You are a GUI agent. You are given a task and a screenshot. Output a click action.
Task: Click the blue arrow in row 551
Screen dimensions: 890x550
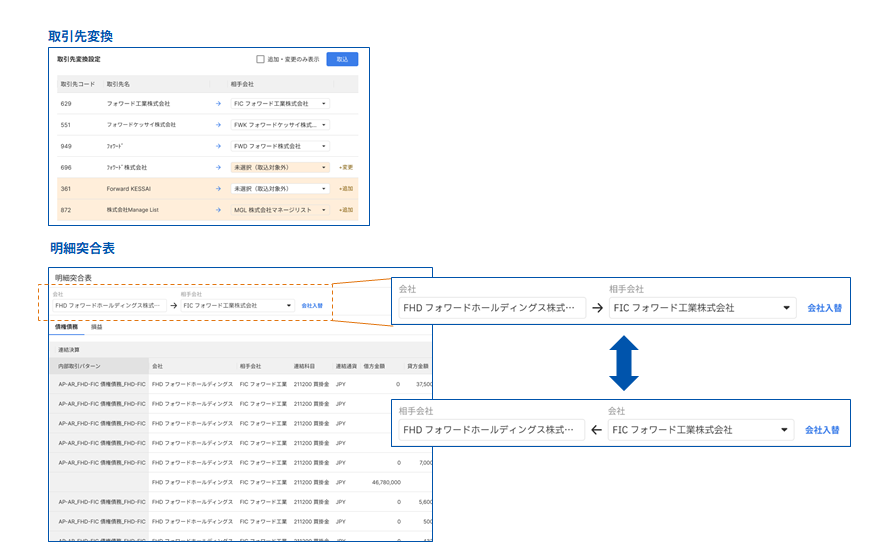tap(218, 125)
